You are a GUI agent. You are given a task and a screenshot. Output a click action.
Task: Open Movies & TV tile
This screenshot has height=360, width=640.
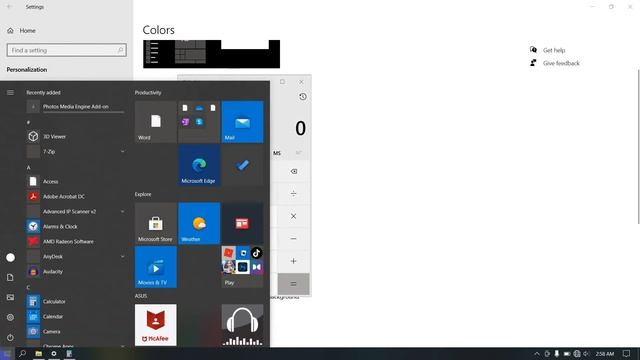tap(156, 267)
